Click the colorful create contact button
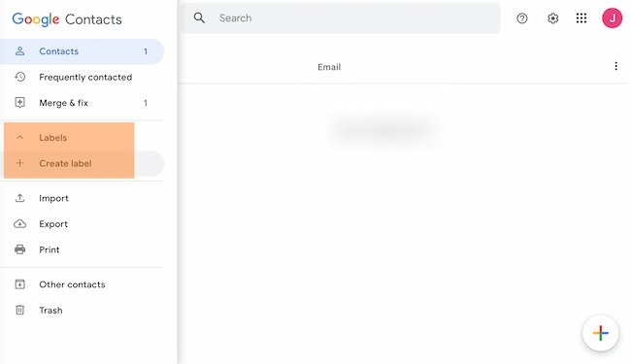This screenshot has width=631, height=364. coord(600,333)
